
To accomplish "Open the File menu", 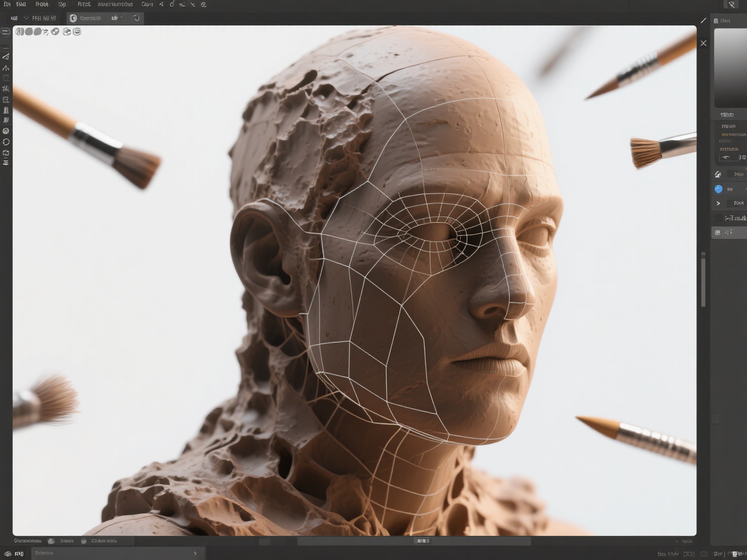I will tap(7, 4).
